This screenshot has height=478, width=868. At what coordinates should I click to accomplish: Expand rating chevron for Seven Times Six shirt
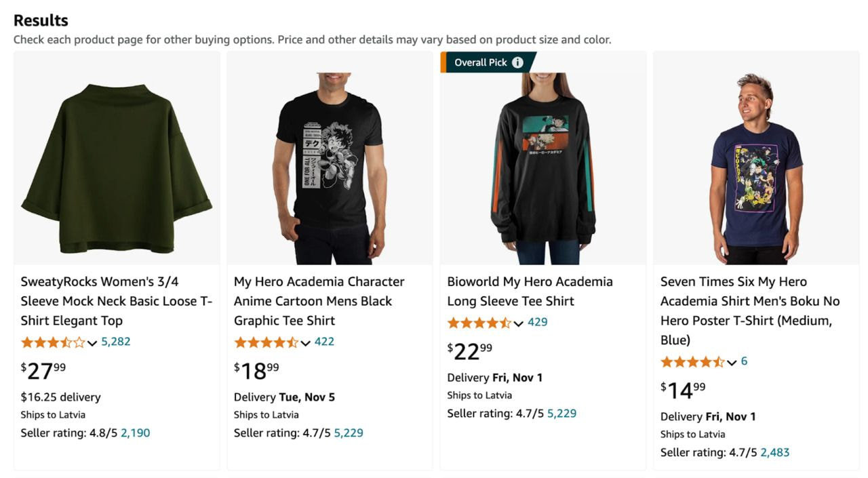click(732, 363)
